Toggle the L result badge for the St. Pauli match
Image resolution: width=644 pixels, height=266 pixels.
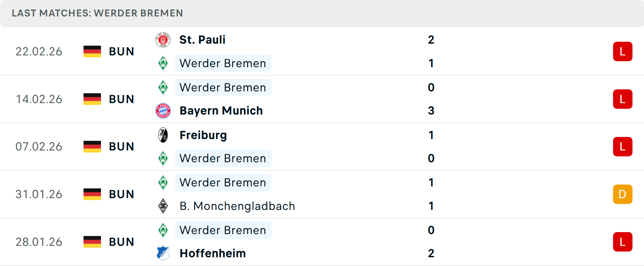click(623, 51)
